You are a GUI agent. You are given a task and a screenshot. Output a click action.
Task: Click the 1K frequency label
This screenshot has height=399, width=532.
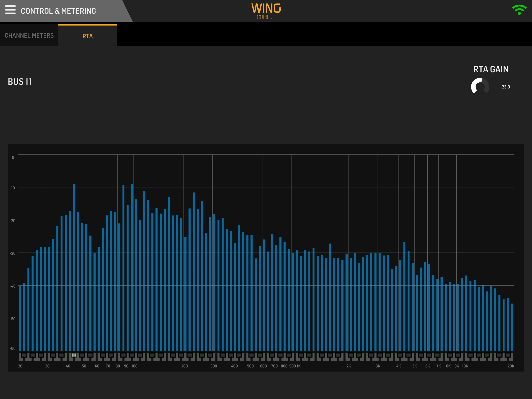click(299, 366)
